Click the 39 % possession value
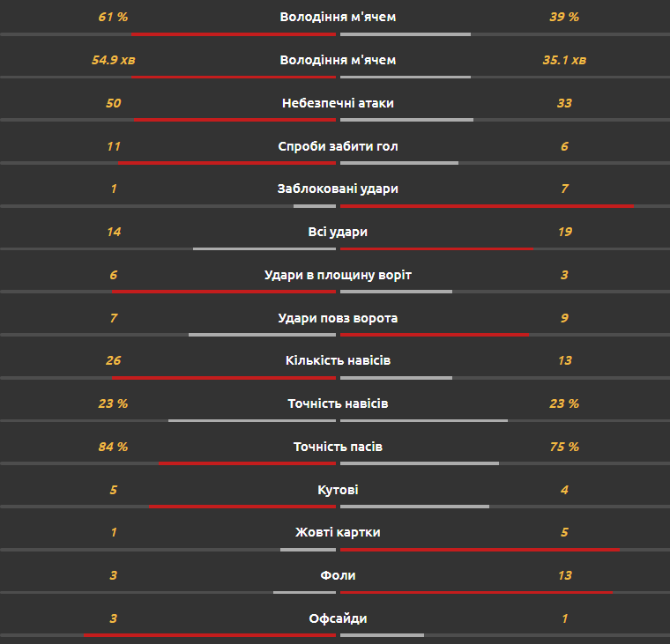 point(564,17)
